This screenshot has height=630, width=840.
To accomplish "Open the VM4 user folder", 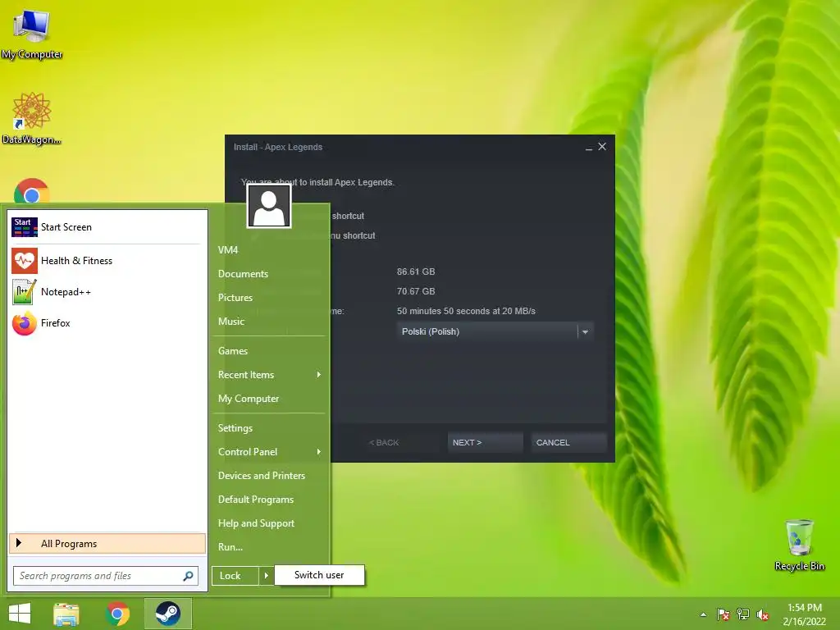I will (x=228, y=250).
